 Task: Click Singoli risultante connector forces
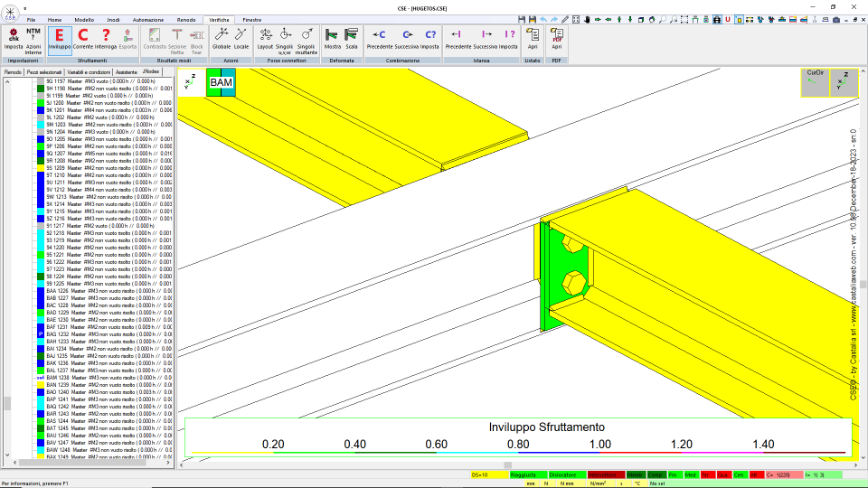point(307,40)
